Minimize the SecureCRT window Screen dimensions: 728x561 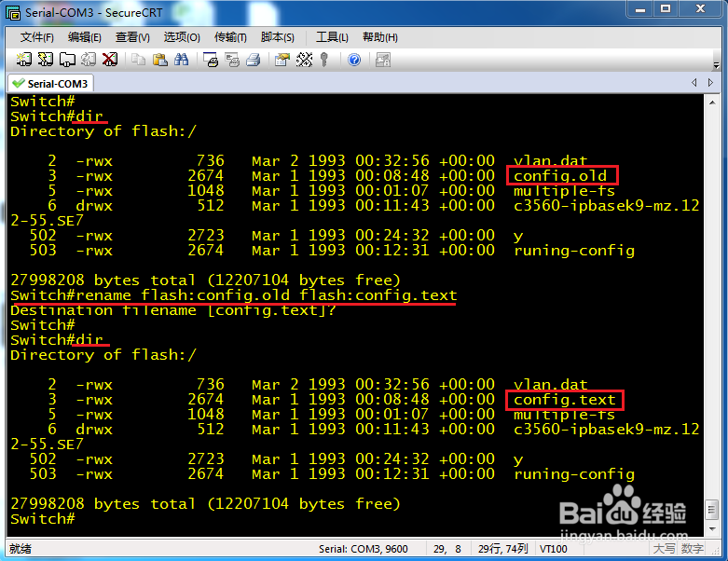pos(640,9)
